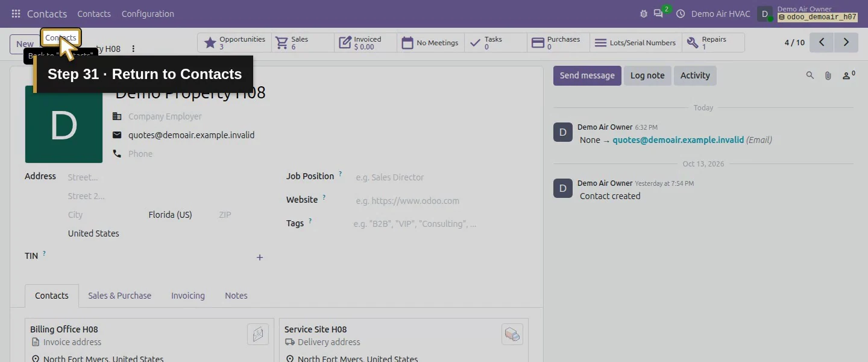Click the Billing Office H08 invoice icon
This screenshot has height=362, width=868.
pyautogui.click(x=258, y=334)
